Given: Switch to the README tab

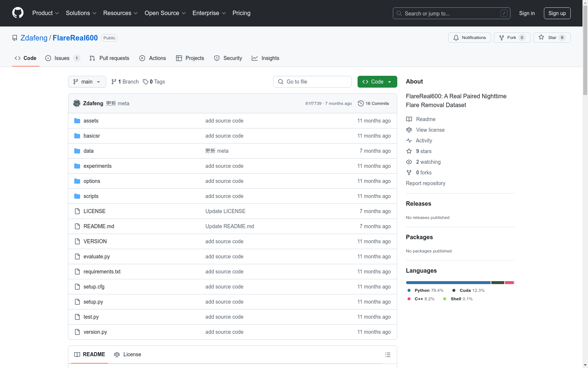Looking at the screenshot, I should 90,354.
